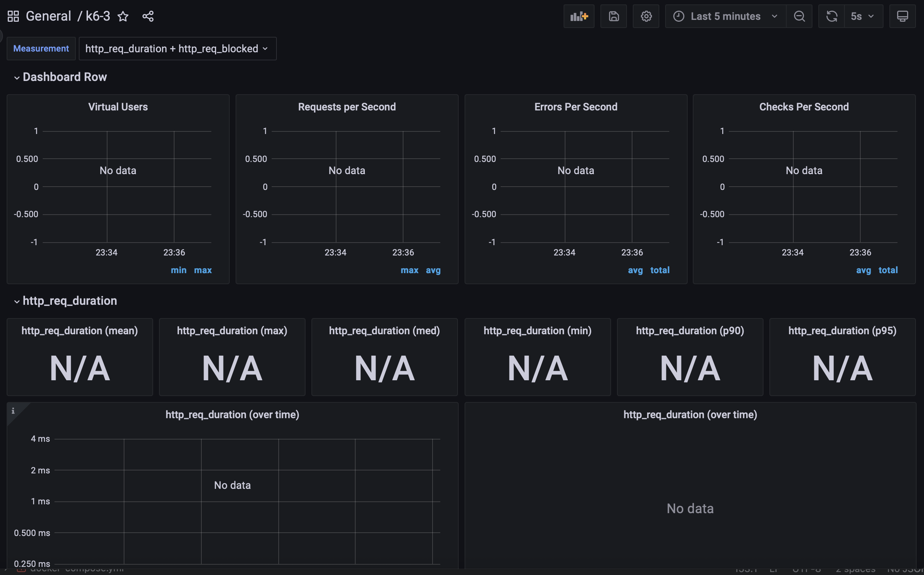This screenshot has width=924, height=575.
Task: Open the Measurement variable dropdown
Action: [177, 49]
